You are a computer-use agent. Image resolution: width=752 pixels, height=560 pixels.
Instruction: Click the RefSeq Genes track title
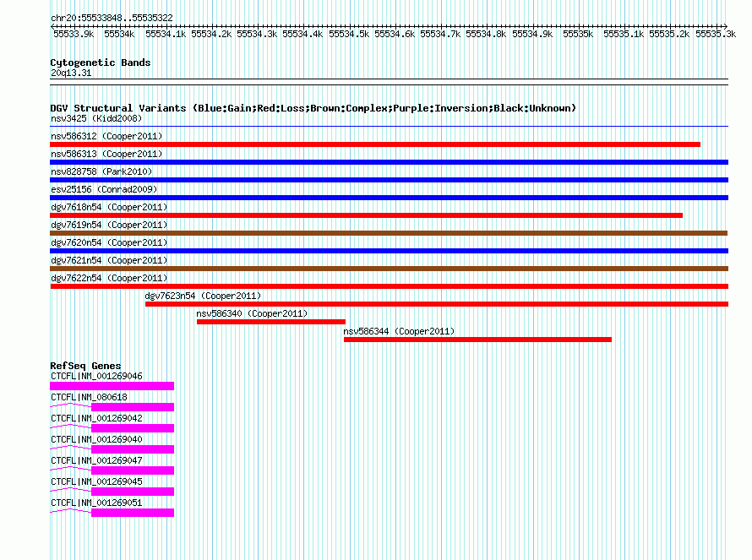point(85,366)
